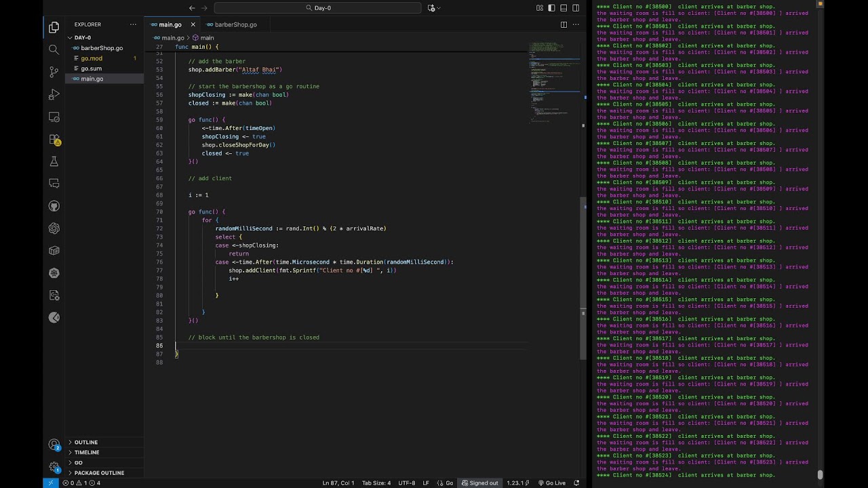The width and height of the screenshot is (868, 488).
Task: Close the main.go editor tab
Action: (x=192, y=24)
